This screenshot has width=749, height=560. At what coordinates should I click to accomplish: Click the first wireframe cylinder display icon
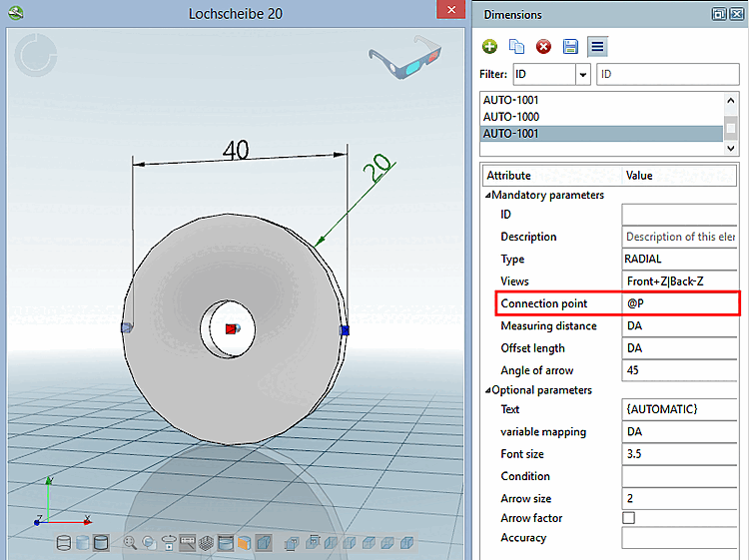coord(63,543)
